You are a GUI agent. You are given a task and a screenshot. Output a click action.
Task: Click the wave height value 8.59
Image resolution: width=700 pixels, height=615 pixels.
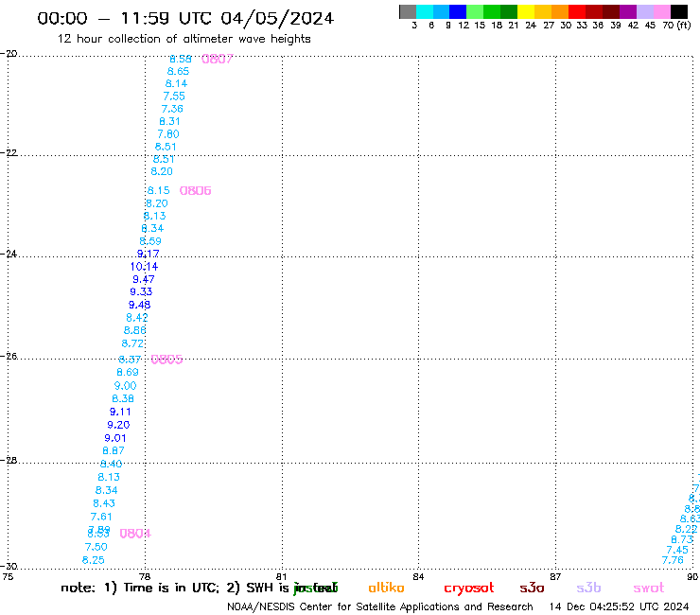(150, 241)
